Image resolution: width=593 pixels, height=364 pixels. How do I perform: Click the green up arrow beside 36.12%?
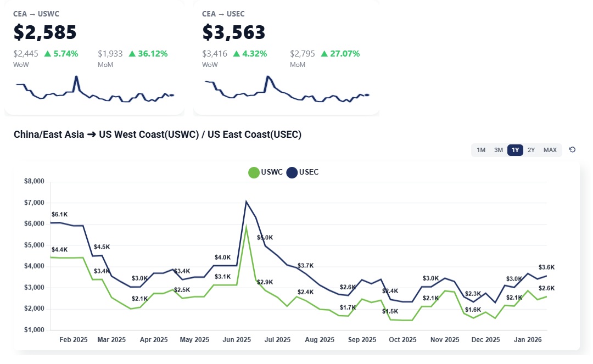click(132, 54)
